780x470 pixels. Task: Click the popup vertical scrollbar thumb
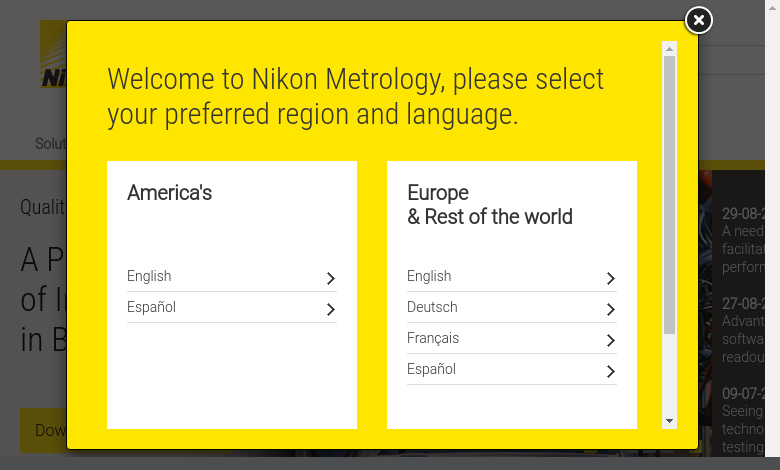pos(670,195)
